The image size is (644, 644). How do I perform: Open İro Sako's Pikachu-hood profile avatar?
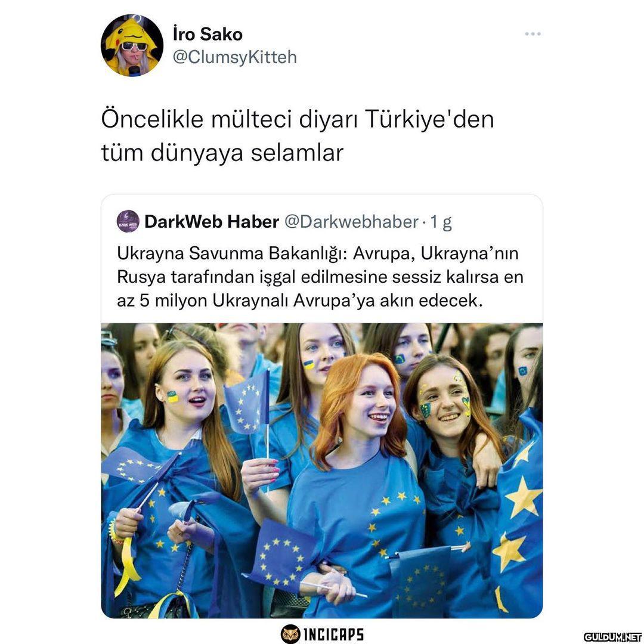coord(132,45)
